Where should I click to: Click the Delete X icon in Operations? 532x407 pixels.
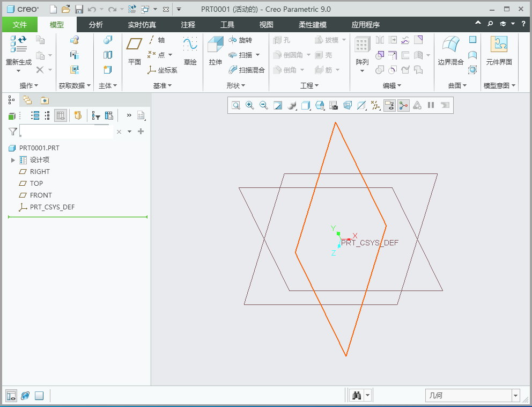click(40, 70)
